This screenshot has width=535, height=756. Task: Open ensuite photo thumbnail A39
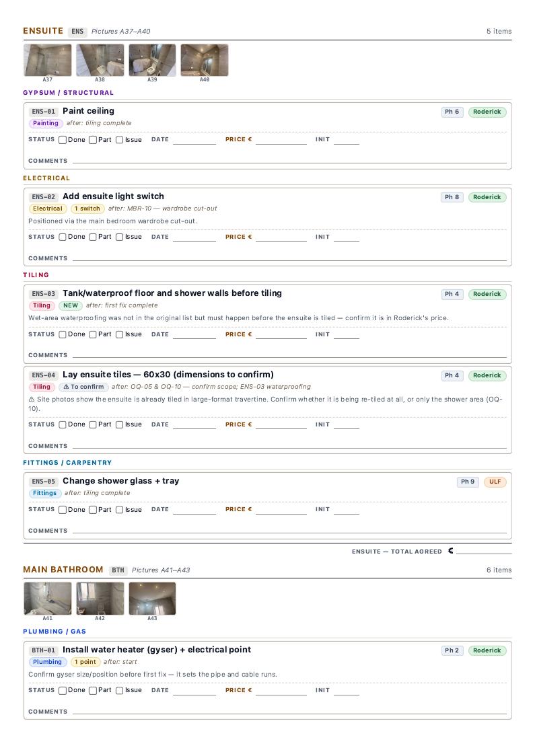[x=152, y=61]
